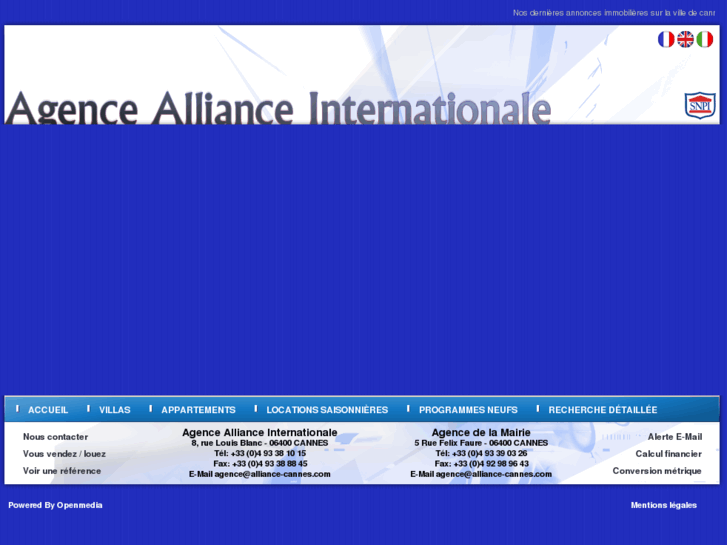The width and height of the screenshot is (727, 545).
Task: Open RECHERCHE DÉTAILLÉE menu item
Action: tap(603, 410)
